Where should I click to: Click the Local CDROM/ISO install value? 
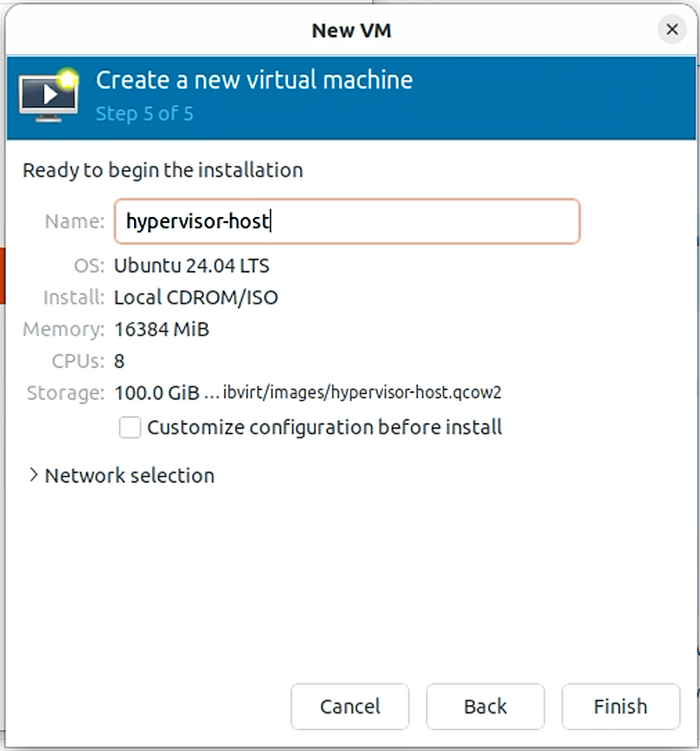point(196,297)
